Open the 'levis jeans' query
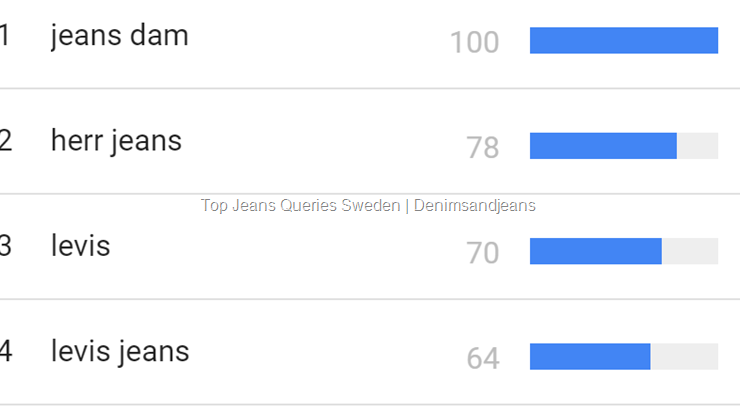 tap(119, 351)
